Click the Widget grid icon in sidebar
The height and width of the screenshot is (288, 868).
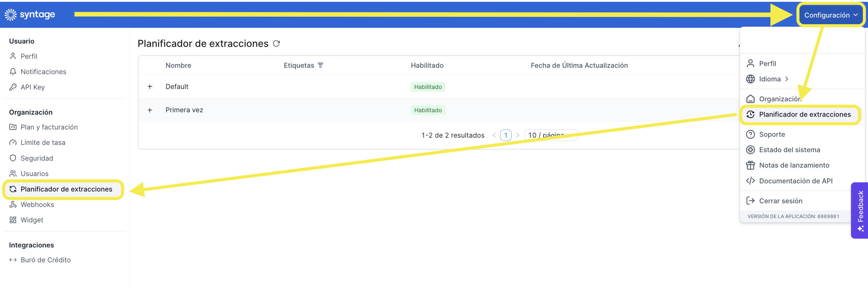pos(13,220)
